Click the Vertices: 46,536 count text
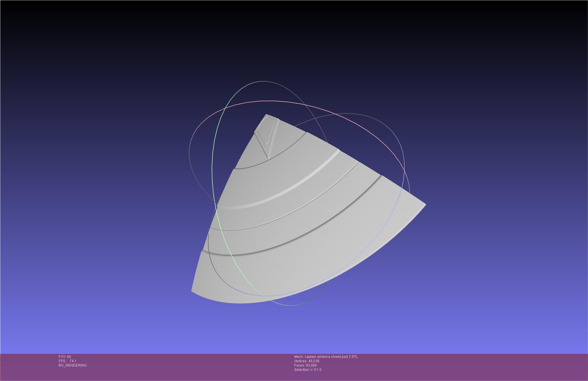The image size is (588, 381). point(307,361)
